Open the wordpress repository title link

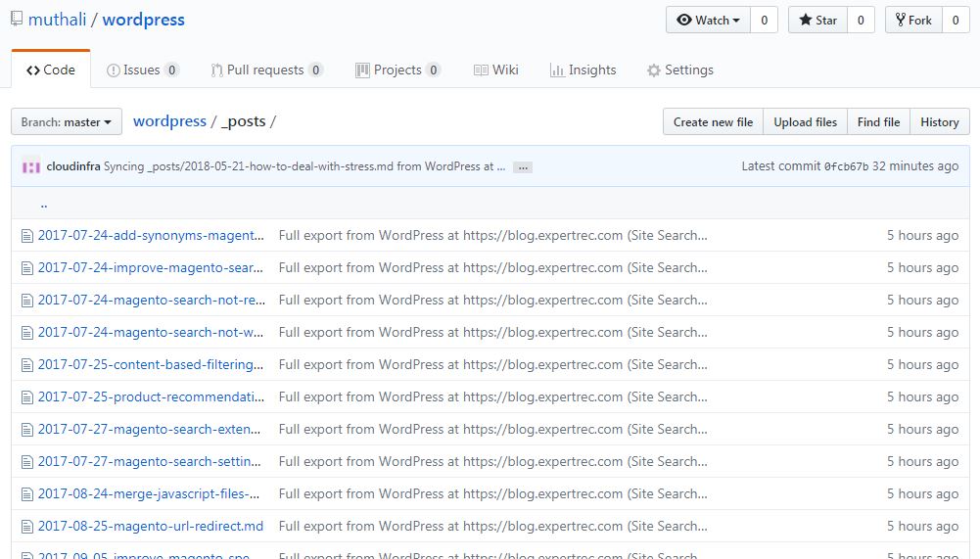click(143, 20)
